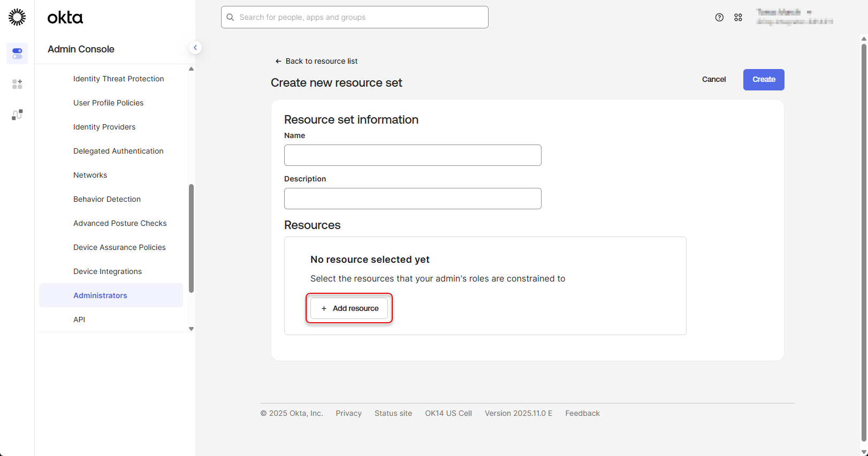
Task: Open the add-apps grid icon in left rail
Action: [x=17, y=84]
